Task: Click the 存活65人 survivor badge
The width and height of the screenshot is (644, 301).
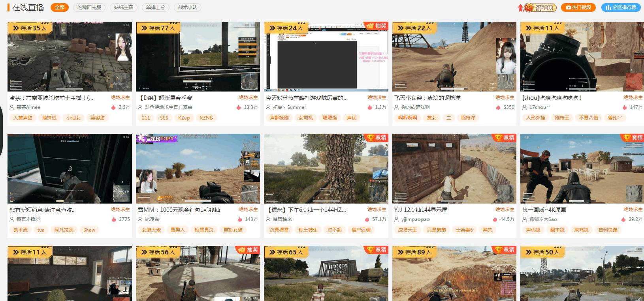Action: click(286, 252)
